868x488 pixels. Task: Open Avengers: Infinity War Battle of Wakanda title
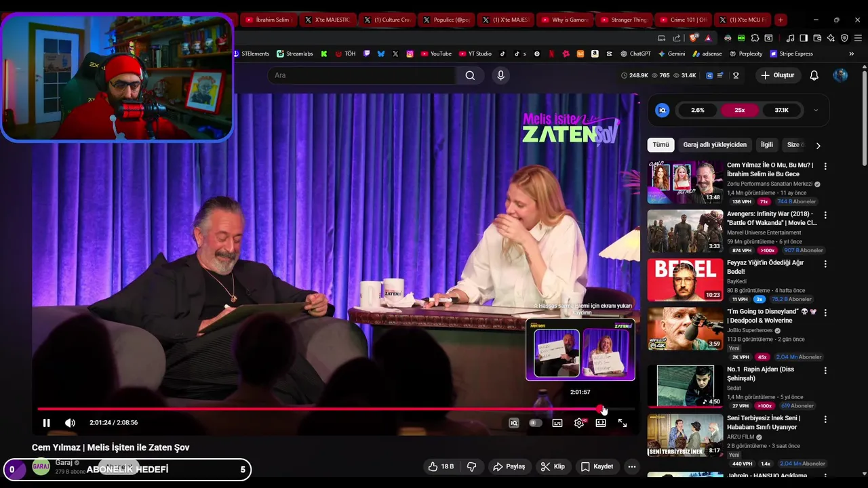772,218
